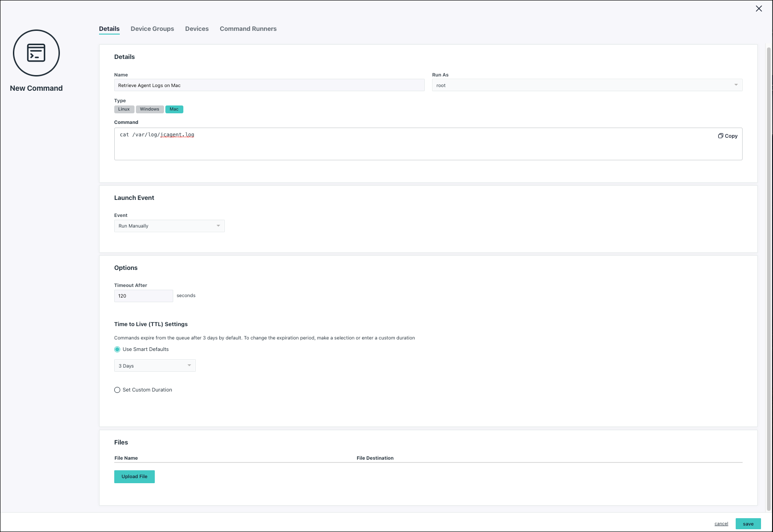The height and width of the screenshot is (532, 773).
Task: Select the Set Custom Duration radio button
Action: [117, 390]
